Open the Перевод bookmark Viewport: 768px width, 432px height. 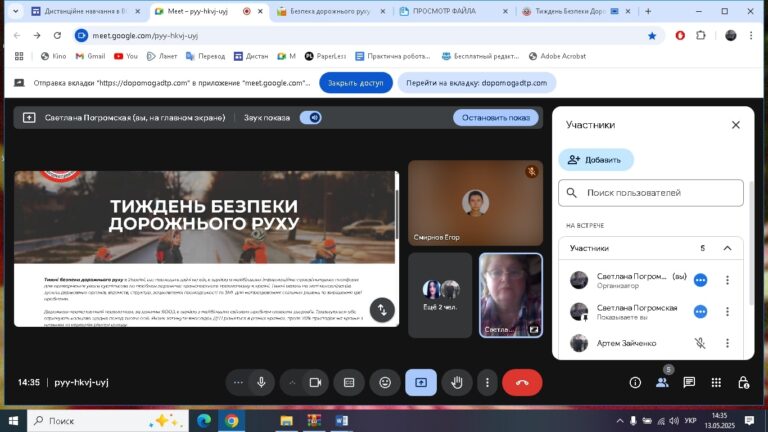206,56
